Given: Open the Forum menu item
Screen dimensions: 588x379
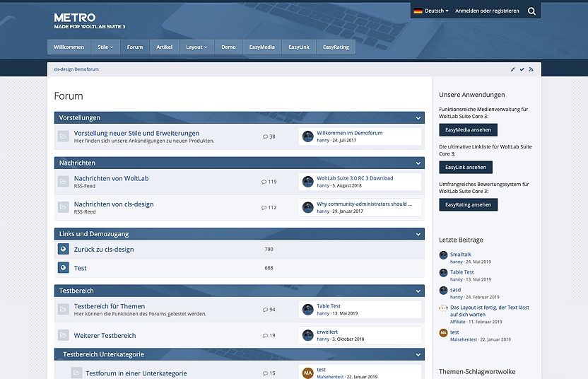Looking at the screenshot, I should (x=135, y=47).
